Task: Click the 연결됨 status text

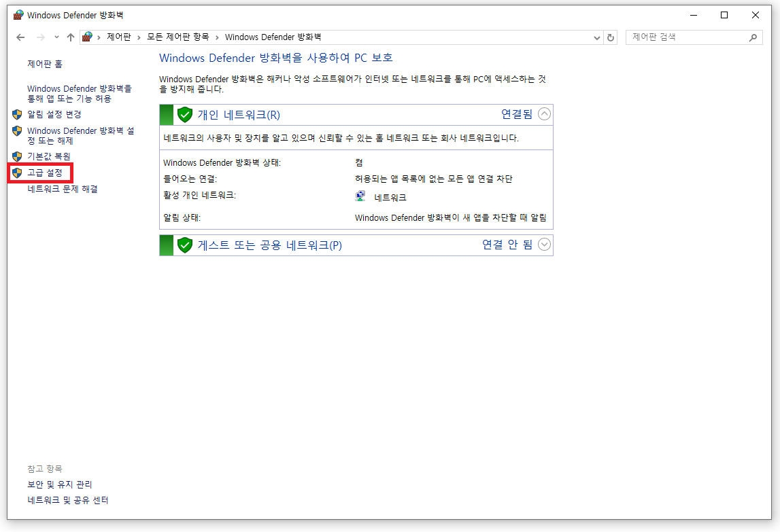Action: click(x=517, y=114)
